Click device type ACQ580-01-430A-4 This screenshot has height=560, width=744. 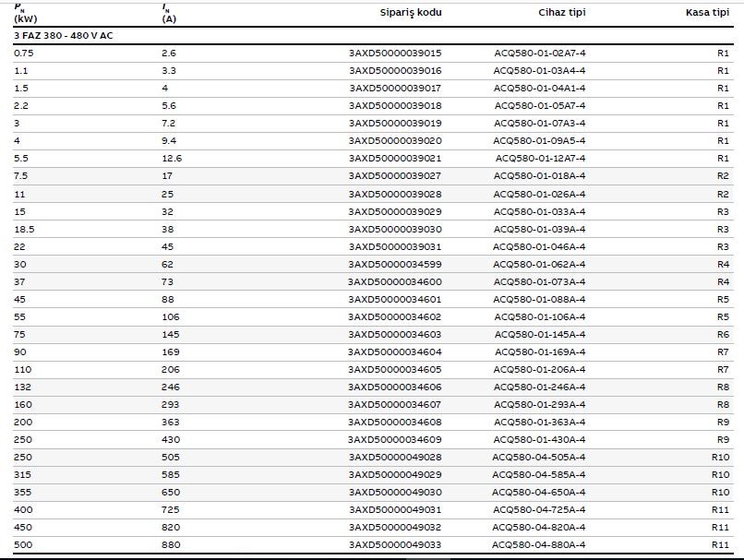(539, 440)
